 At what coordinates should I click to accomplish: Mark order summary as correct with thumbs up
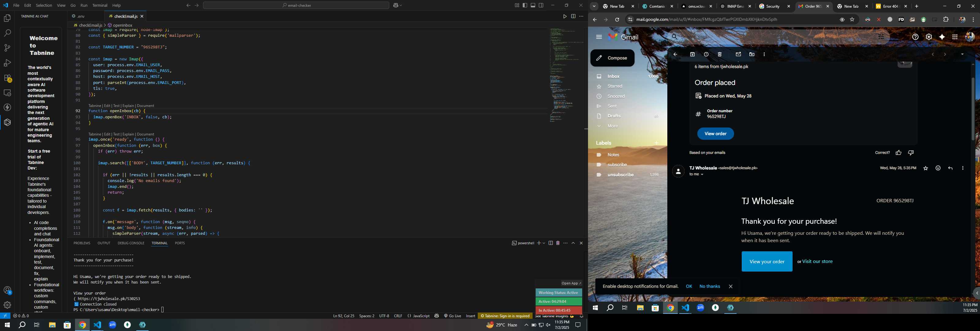pos(899,153)
